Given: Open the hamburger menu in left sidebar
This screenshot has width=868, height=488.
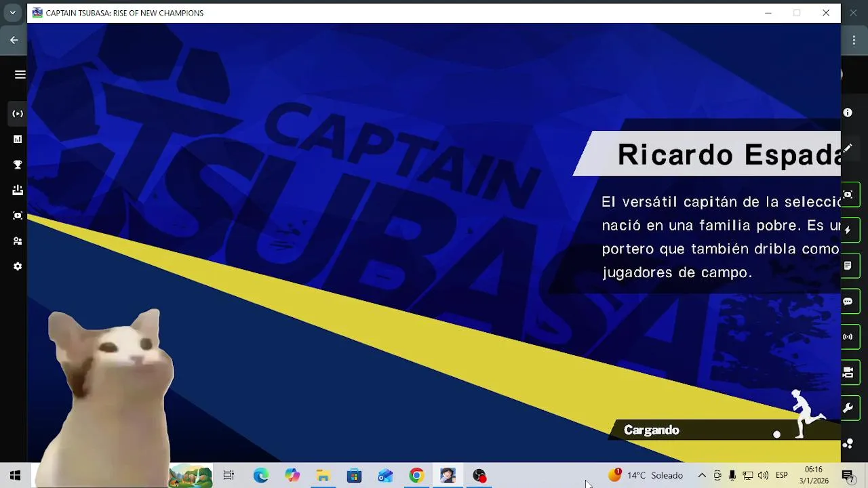Looking at the screenshot, I should point(20,75).
